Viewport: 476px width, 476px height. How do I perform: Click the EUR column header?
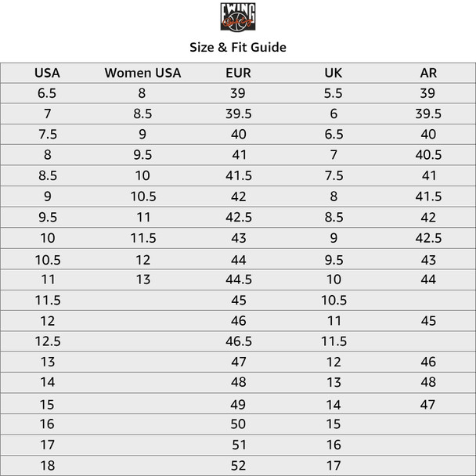238,74
